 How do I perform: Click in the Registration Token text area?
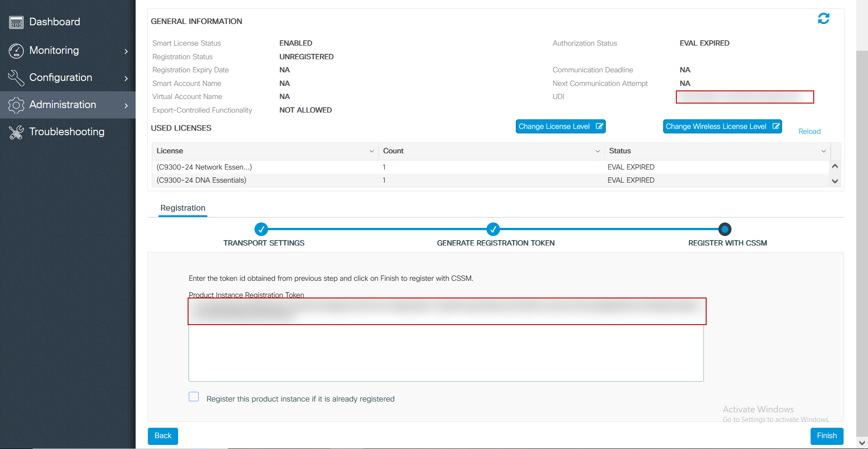pyautogui.click(x=446, y=340)
